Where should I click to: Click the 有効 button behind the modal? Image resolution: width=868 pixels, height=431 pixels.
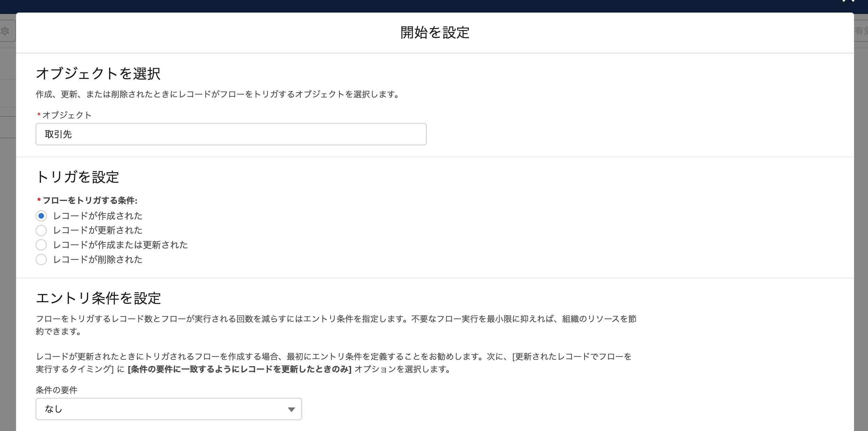tap(862, 31)
